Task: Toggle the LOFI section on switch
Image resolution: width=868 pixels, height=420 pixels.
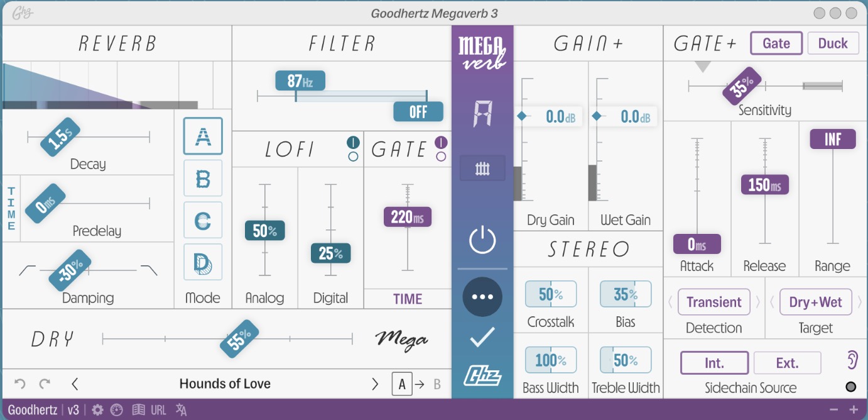Action: click(x=353, y=143)
